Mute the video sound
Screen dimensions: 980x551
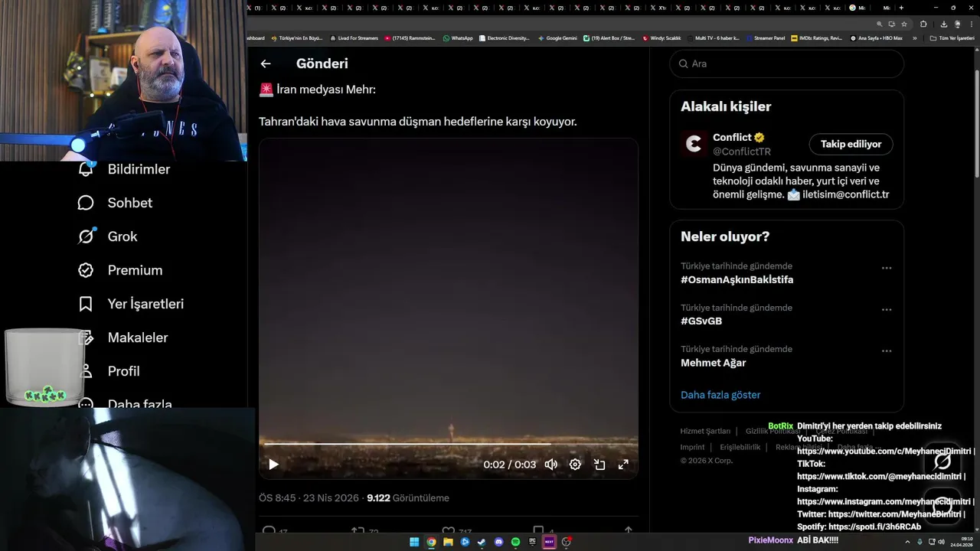[550, 464]
